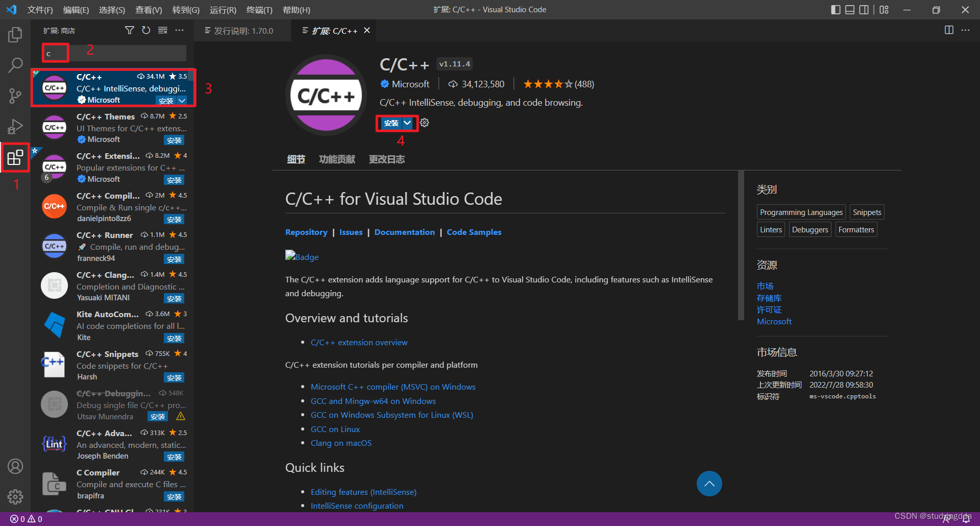Open GCC on Linux tutorial link
The image size is (980, 526).
pos(335,429)
